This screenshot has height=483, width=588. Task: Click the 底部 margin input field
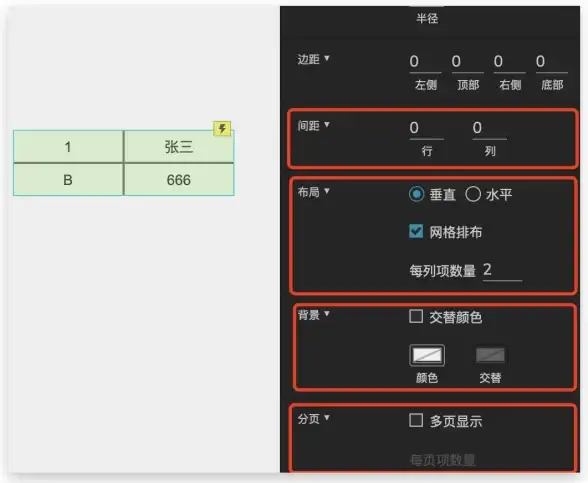(x=552, y=62)
